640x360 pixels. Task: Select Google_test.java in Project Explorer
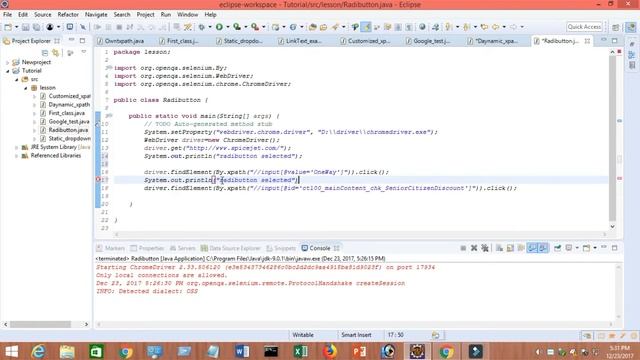tap(69, 122)
